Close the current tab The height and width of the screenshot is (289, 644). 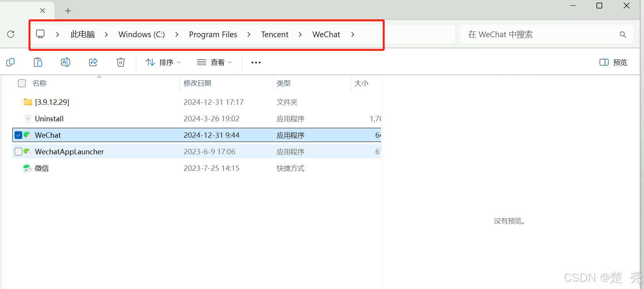pyautogui.click(x=43, y=11)
